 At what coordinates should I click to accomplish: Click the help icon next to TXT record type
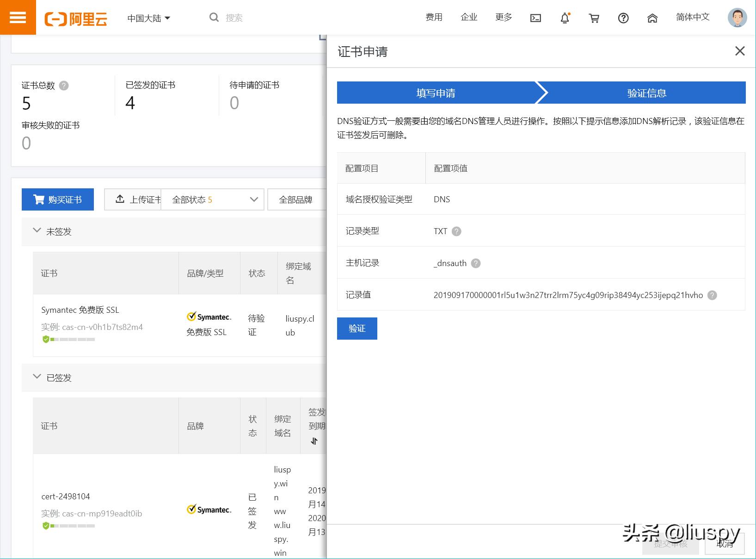(457, 231)
